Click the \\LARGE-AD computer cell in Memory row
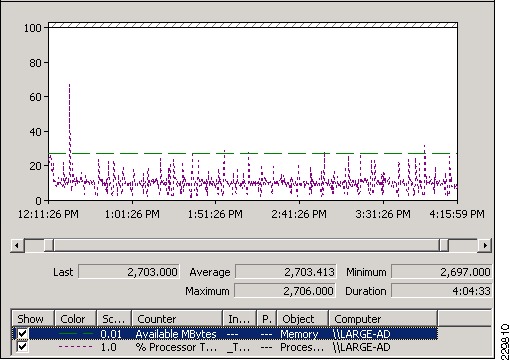 click(x=362, y=334)
